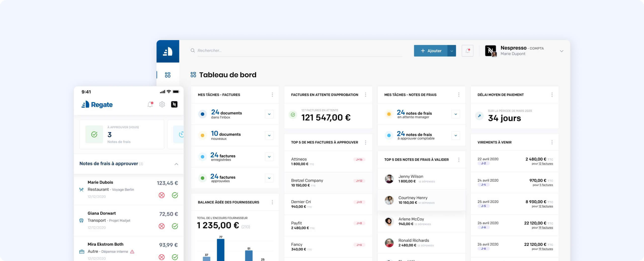Click the Ajouter button
The image size is (644, 261).
[x=431, y=51]
